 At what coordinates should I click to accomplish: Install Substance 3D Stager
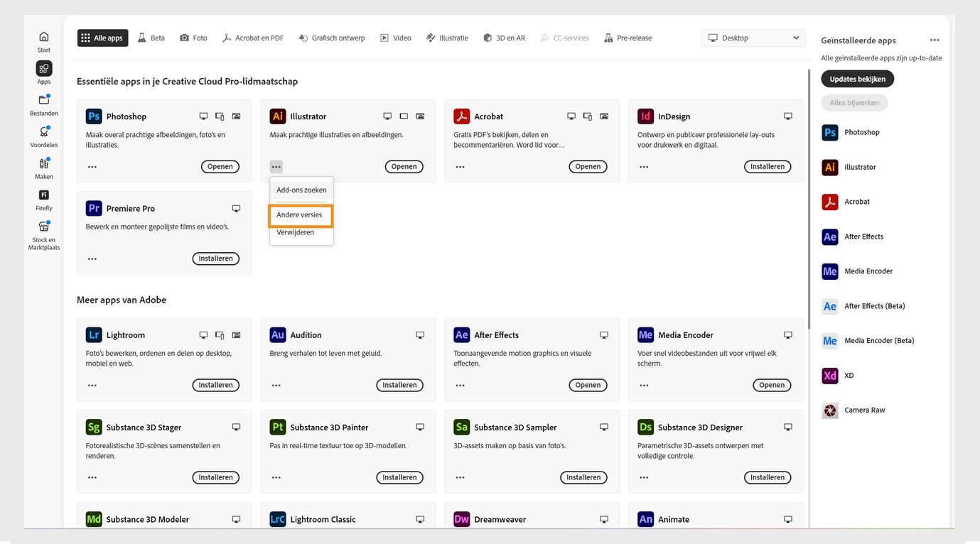[x=215, y=477]
